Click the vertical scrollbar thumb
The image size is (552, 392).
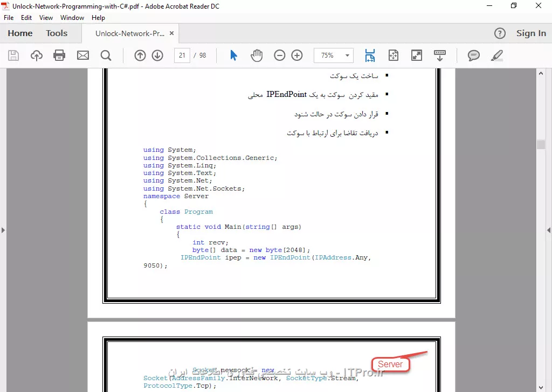click(x=541, y=144)
